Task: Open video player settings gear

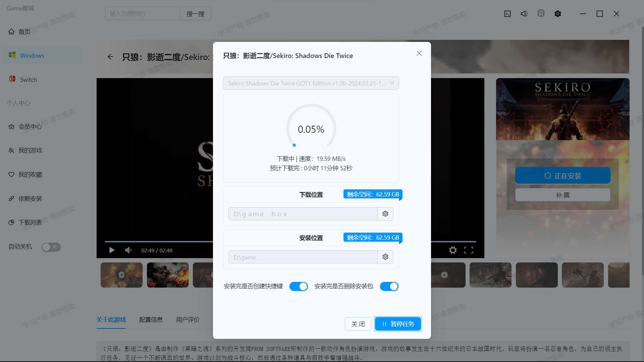Action: pos(453,250)
